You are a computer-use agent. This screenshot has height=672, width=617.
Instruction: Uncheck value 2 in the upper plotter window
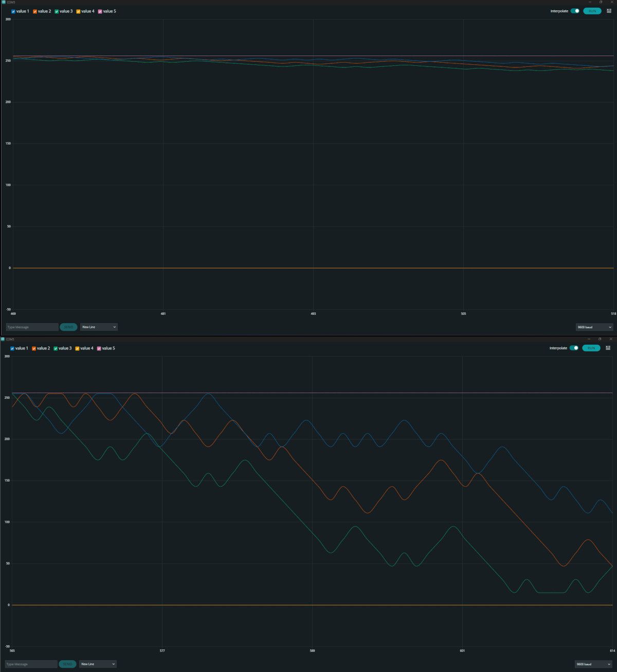tap(35, 11)
